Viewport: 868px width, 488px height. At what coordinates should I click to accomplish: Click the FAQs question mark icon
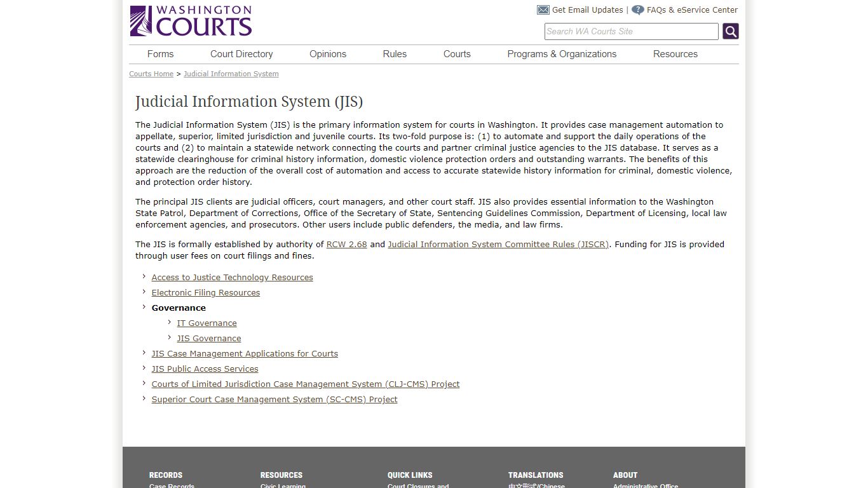pyautogui.click(x=638, y=10)
